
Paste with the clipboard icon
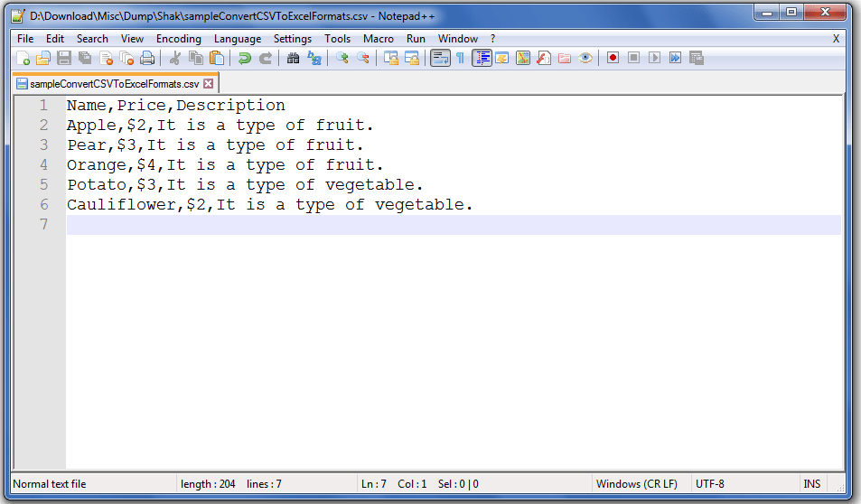pyautogui.click(x=217, y=58)
